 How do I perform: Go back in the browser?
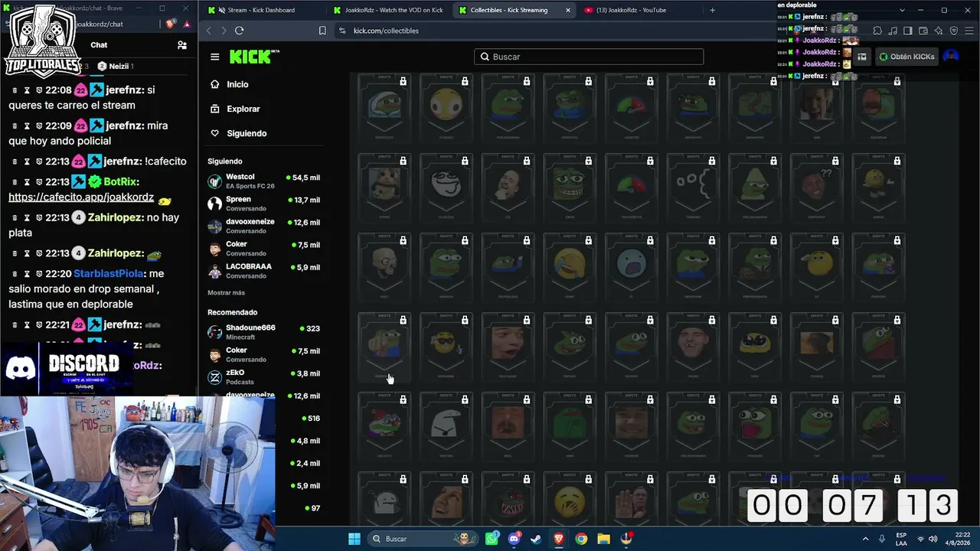pos(208,31)
